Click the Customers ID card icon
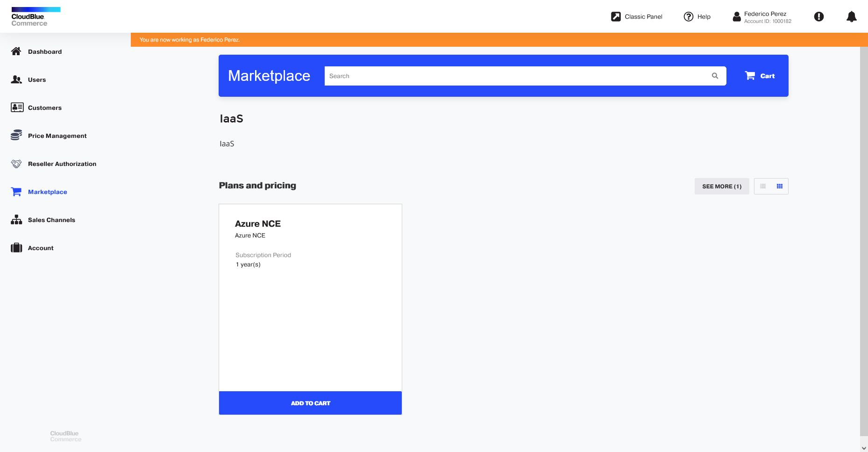Viewport: 868px width, 452px height. [x=17, y=108]
